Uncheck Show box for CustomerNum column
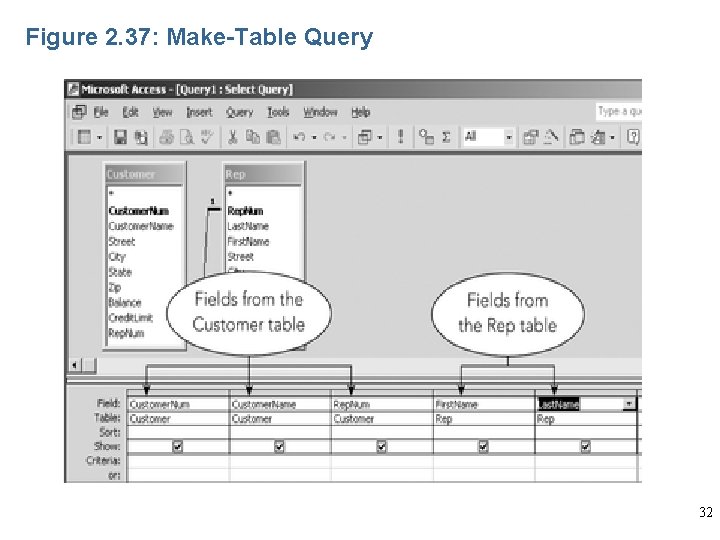The image size is (720, 540). tap(178, 446)
